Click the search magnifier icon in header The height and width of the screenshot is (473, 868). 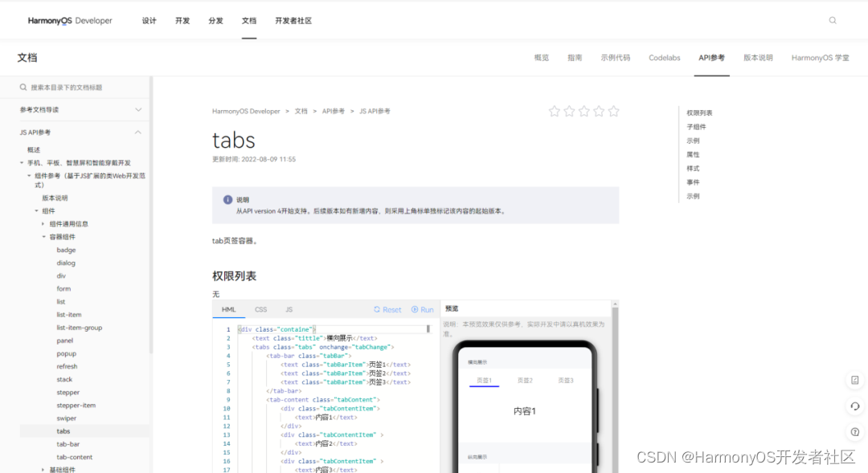(x=833, y=20)
